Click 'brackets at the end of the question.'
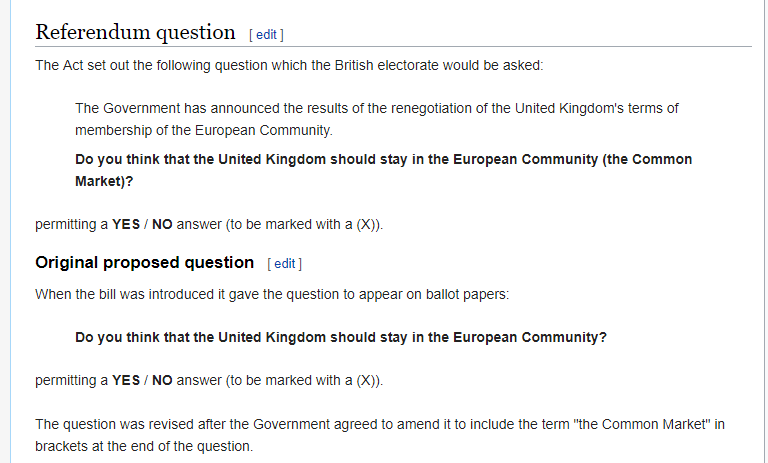The width and height of the screenshot is (768, 463). coord(144,446)
